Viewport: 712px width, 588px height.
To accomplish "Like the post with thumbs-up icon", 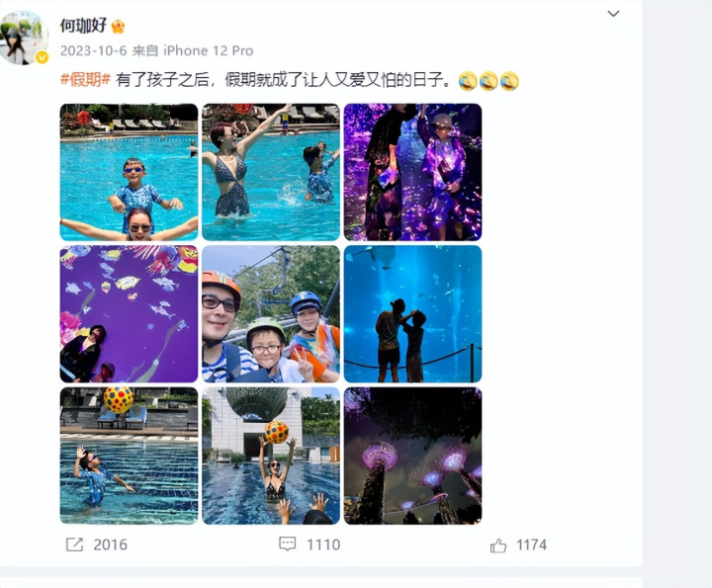I will pos(498,545).
